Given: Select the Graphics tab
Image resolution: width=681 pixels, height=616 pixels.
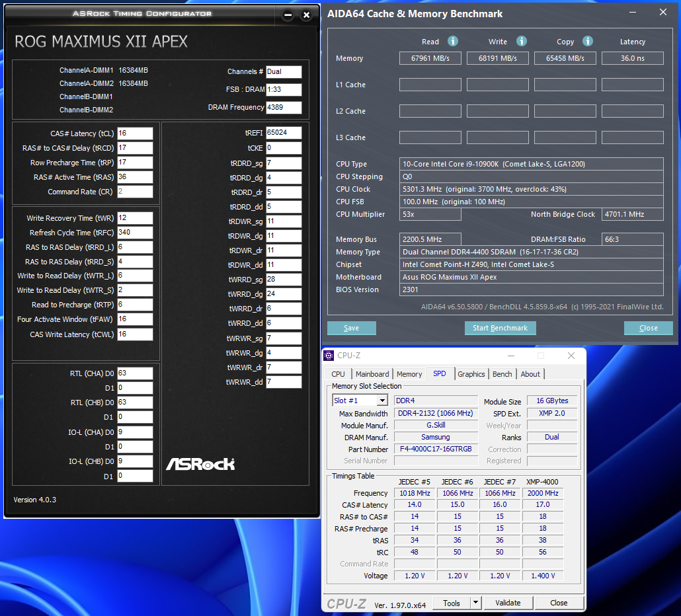Looking at the screenshot, I should [x=471, y=374].
